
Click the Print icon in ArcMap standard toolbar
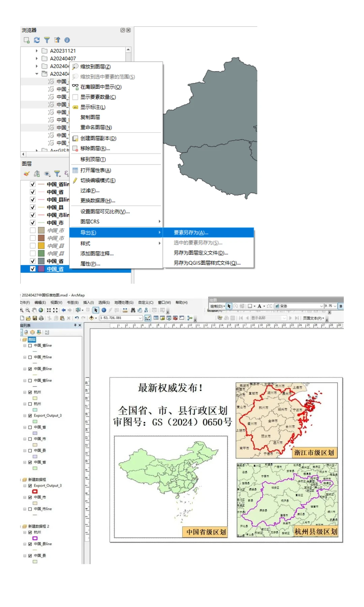(41, 318)
